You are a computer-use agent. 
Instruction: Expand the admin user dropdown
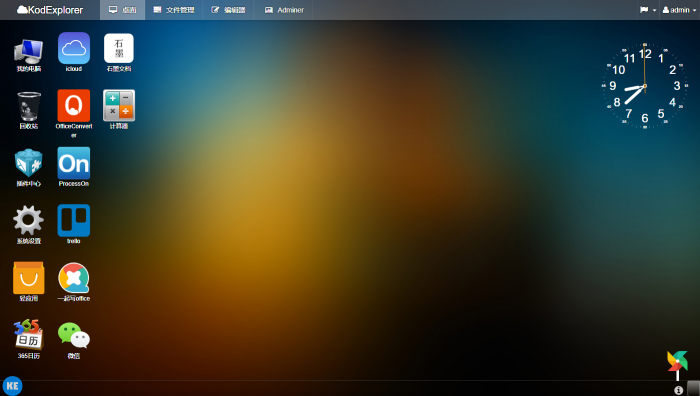tap(679, 10)
